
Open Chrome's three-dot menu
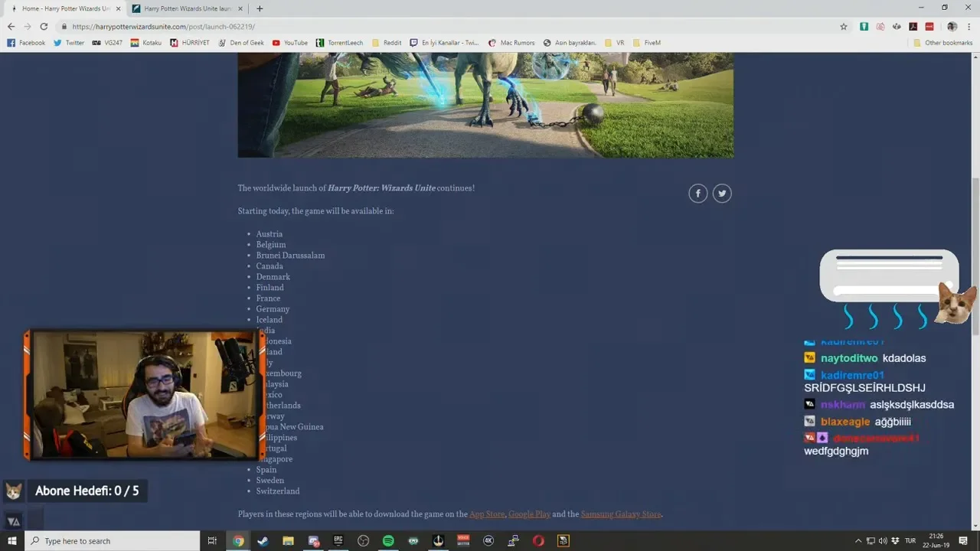coord(968,26)
